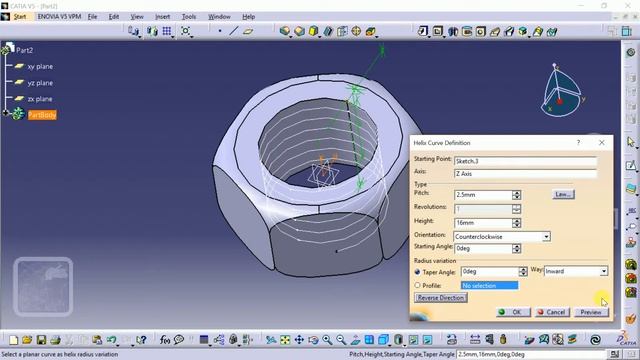The width and height of the screenshot is (640, 360).
Task: Click the Taper Angle stepper arrows
Action: (523, 271)
